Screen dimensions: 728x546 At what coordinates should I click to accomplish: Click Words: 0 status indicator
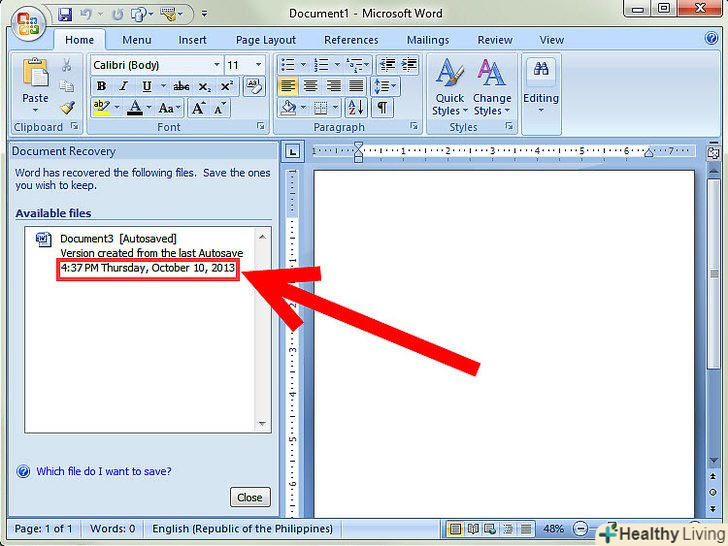click(113, 528)
